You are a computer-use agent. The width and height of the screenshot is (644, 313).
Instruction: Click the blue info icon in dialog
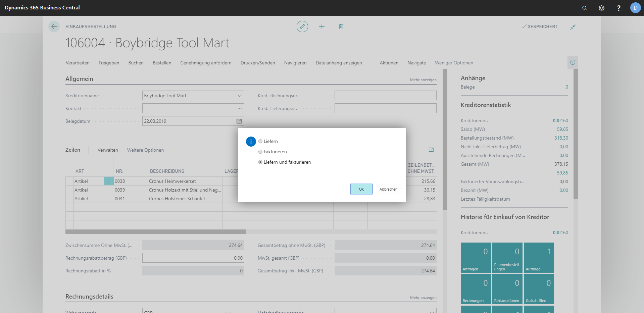[251, 142]
